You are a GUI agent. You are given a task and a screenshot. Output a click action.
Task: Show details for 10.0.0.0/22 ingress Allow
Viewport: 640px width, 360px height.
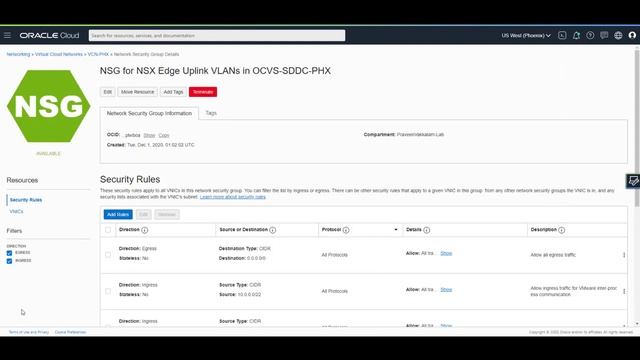[446, 290]
